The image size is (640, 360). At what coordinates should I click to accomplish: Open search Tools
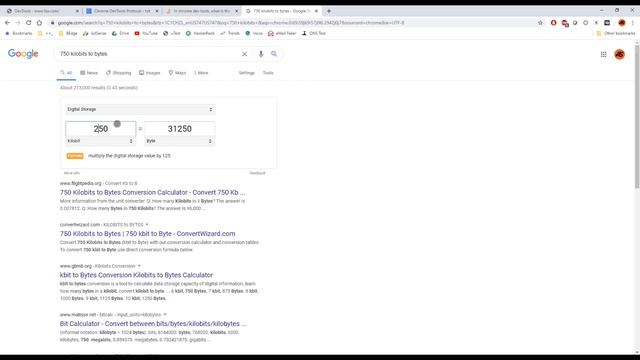[268, 73]
